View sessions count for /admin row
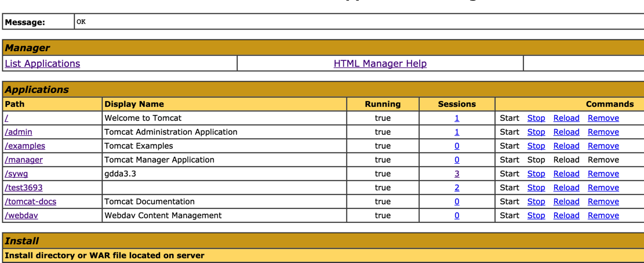644x263 pixels. click(457, 132)
